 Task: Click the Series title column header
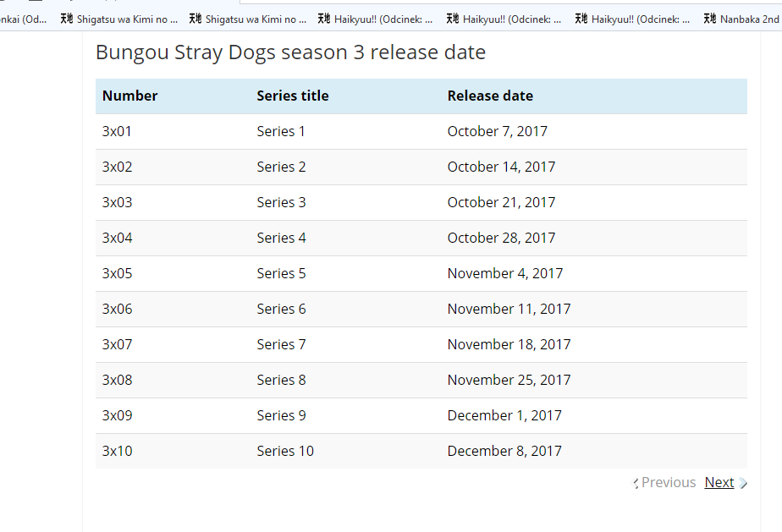tap(293, 96)
